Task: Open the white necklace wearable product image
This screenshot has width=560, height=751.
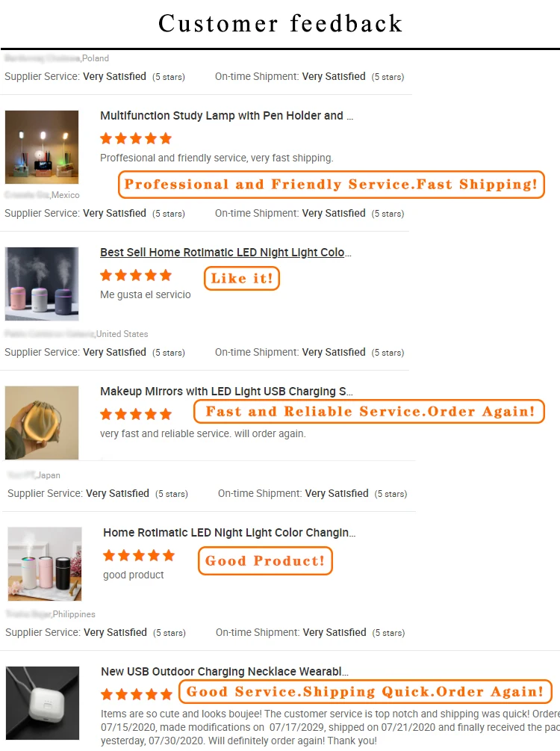Action: pyautogui.click(x=43, y=703)
